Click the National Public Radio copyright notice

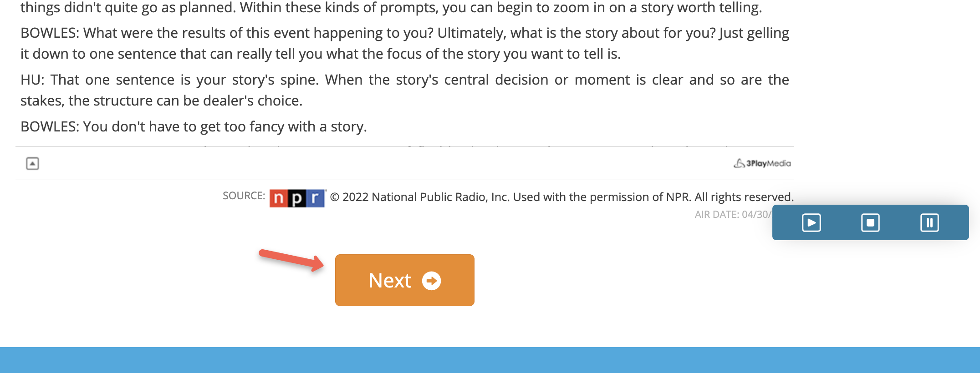(561, 197)
